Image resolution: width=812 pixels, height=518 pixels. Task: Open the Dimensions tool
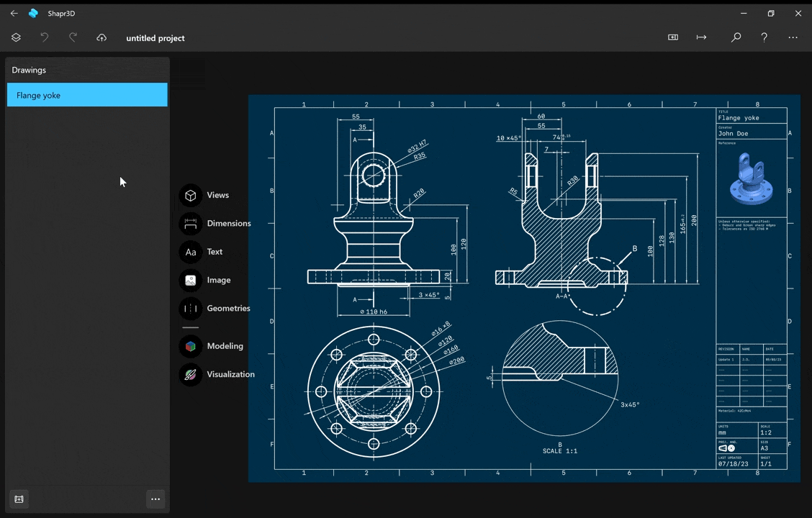(191, 224)
